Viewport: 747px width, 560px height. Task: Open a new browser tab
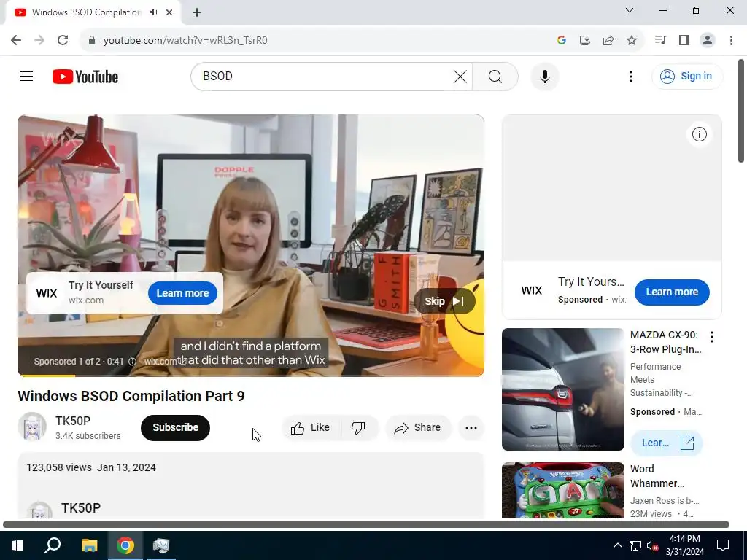pyautogui.click(x=197, y=12)
